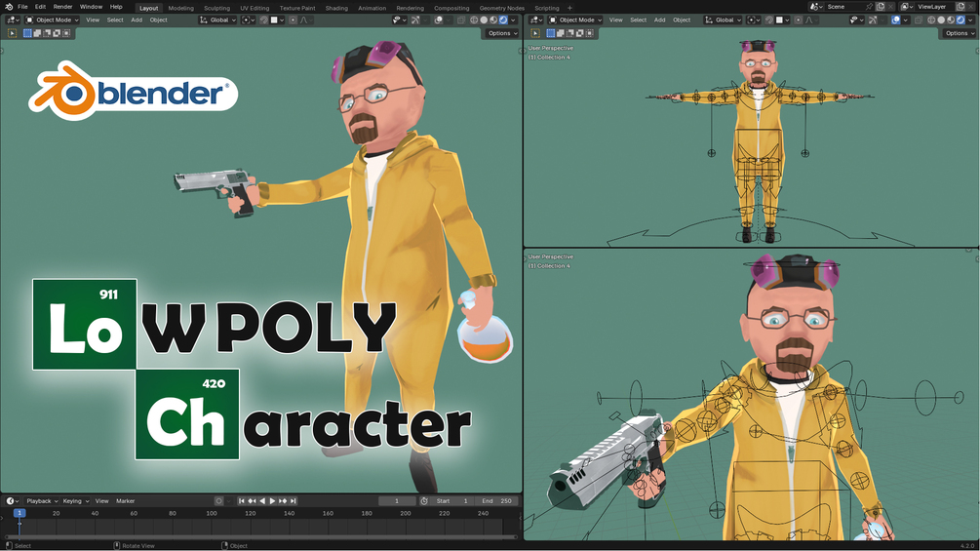
Task: Toggle proportional editing in the left viewport
Action: [294, 20]
